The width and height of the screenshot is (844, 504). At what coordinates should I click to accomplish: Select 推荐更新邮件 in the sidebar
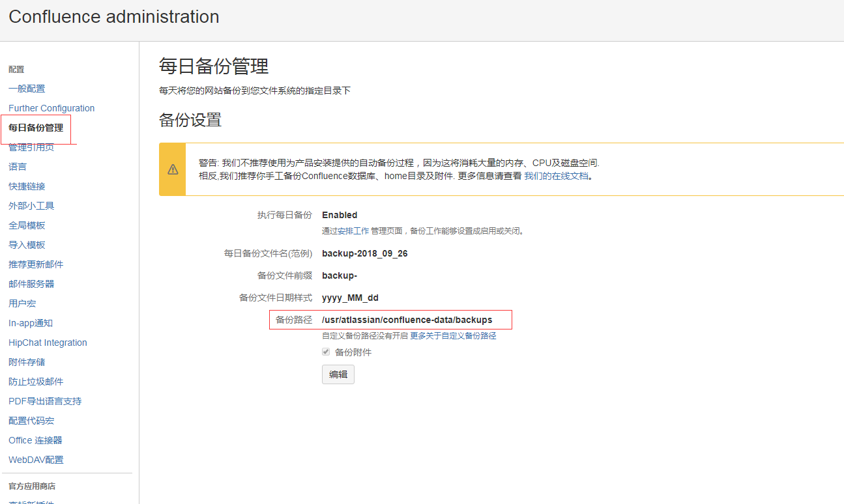click(36, 264)
